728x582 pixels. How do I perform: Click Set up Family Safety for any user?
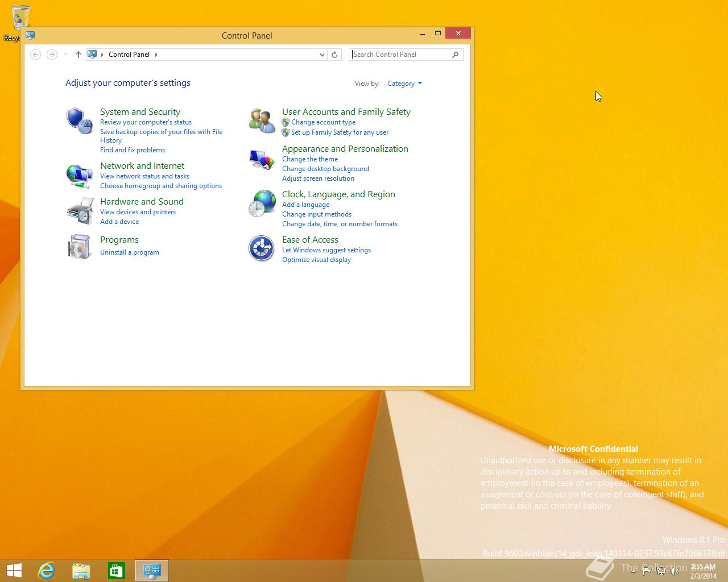point(340,132)
